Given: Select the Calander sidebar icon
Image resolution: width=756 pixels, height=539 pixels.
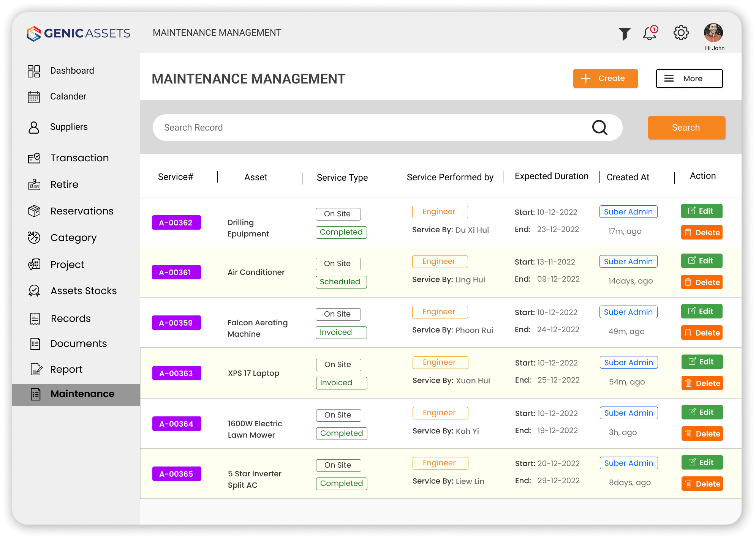Looking at the screenshot, I should click(x=34, y=97).
